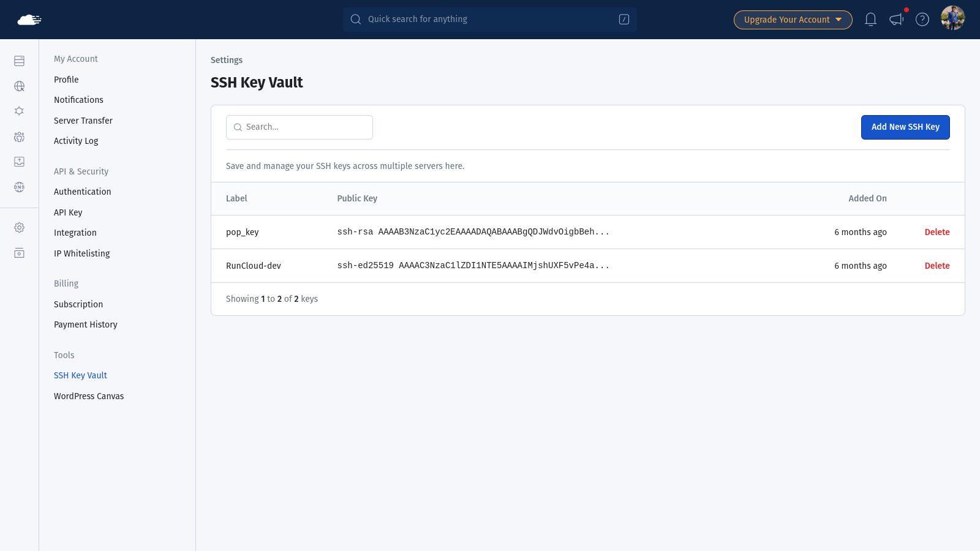Open announcements megaphone icon
Image resolution: width=980 pixels, height=551 pixels.
[897, 20]
